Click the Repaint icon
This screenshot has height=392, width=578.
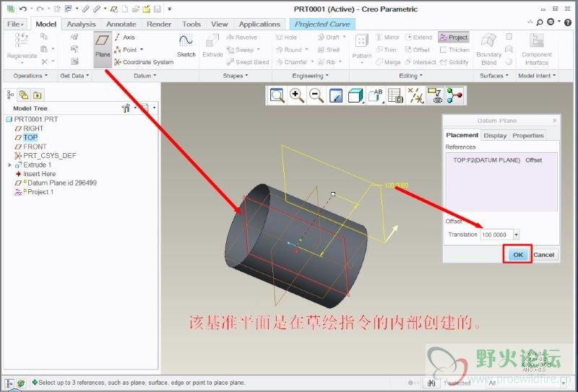[336, 95]
